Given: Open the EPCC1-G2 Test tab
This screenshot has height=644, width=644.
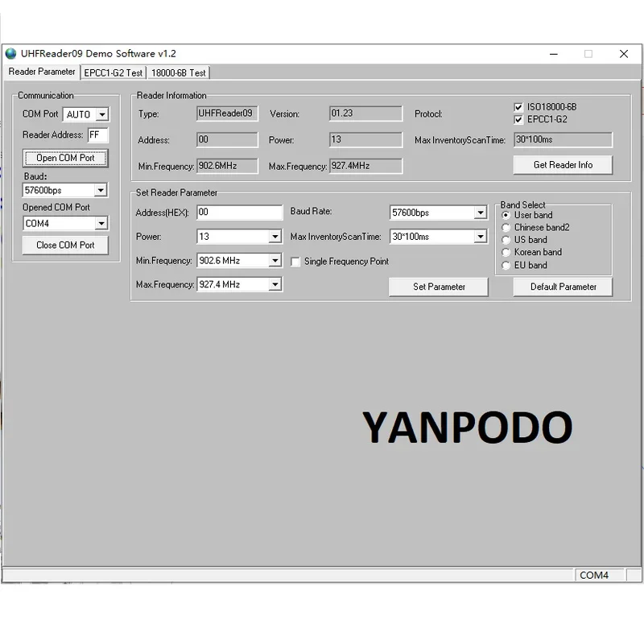Looking at the screenshot, I should tap(113, 72).
